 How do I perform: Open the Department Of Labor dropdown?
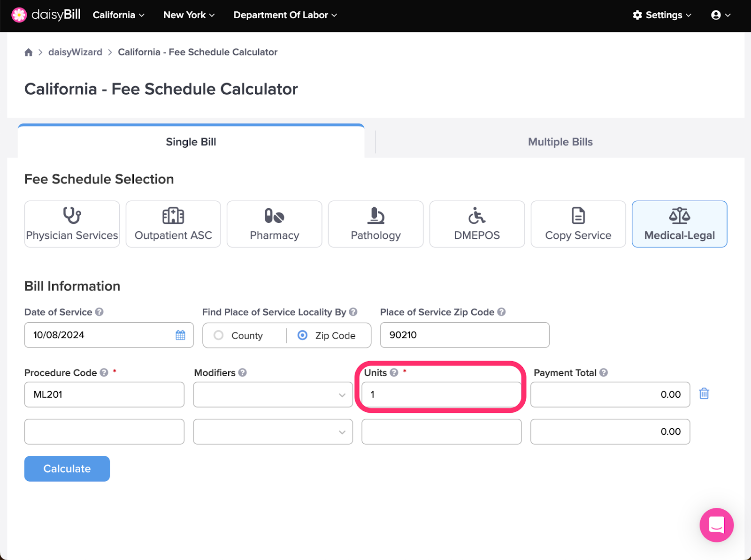click(285, 15)
